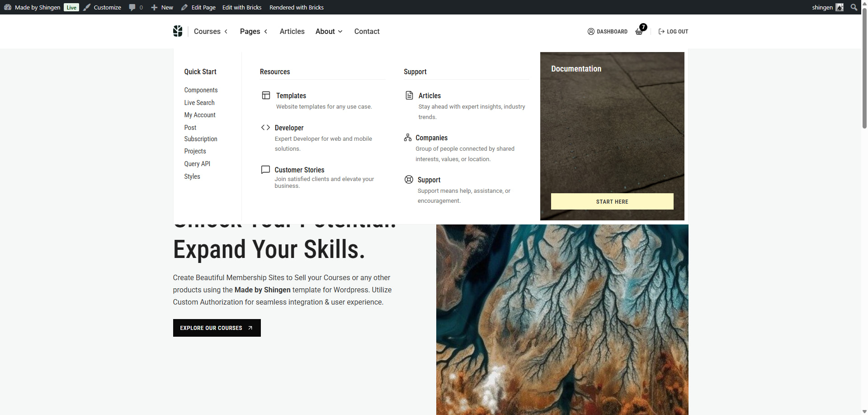Open the admin bar search magnifier
Image resolution: width=868 pixels, height=415 pixels.
(x=854, y=7)
